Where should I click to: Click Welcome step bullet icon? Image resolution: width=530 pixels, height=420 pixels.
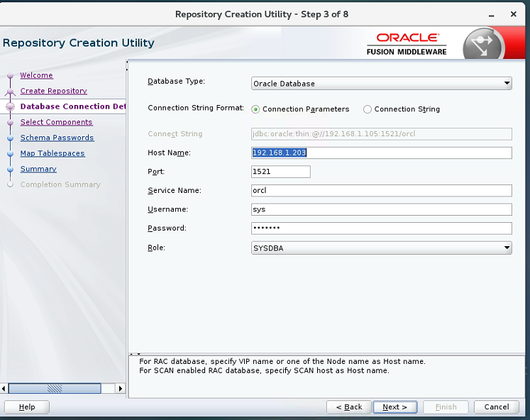11,75
